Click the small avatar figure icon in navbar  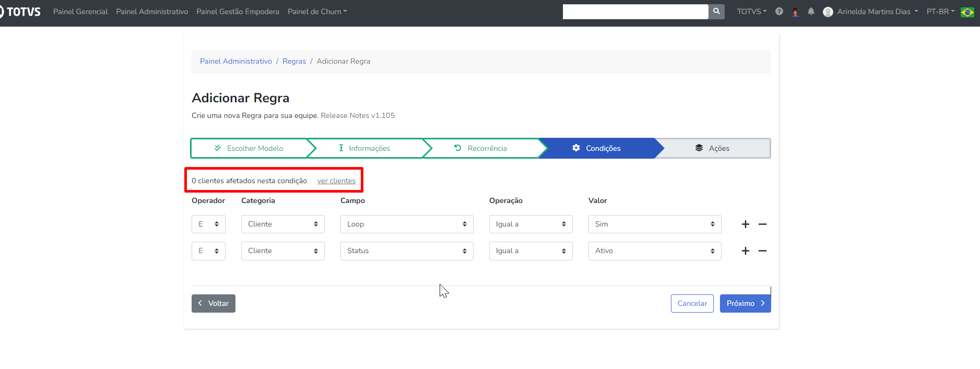pos(795,12)
